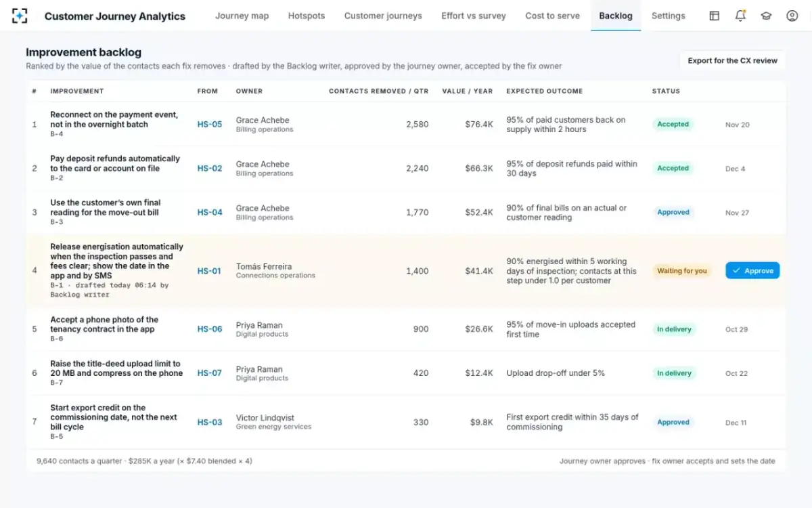The height and width of the screenshot is (508, 812).
Task: Click Export for the CX review button
Action: coord(732,60)
